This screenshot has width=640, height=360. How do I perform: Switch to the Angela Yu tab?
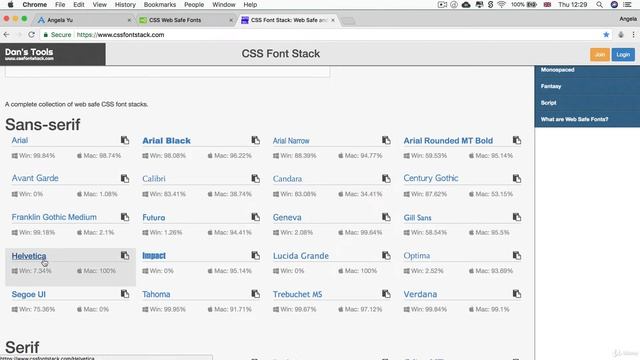84,20
